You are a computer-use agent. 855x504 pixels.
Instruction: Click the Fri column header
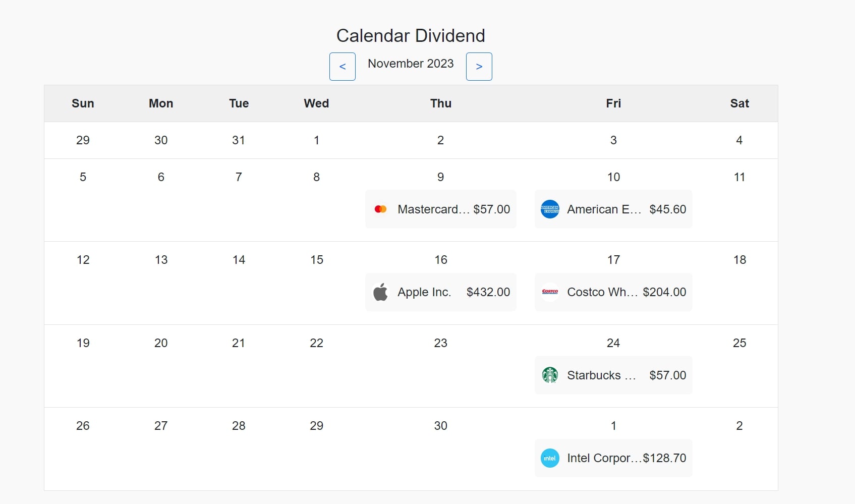pos(613,103)
